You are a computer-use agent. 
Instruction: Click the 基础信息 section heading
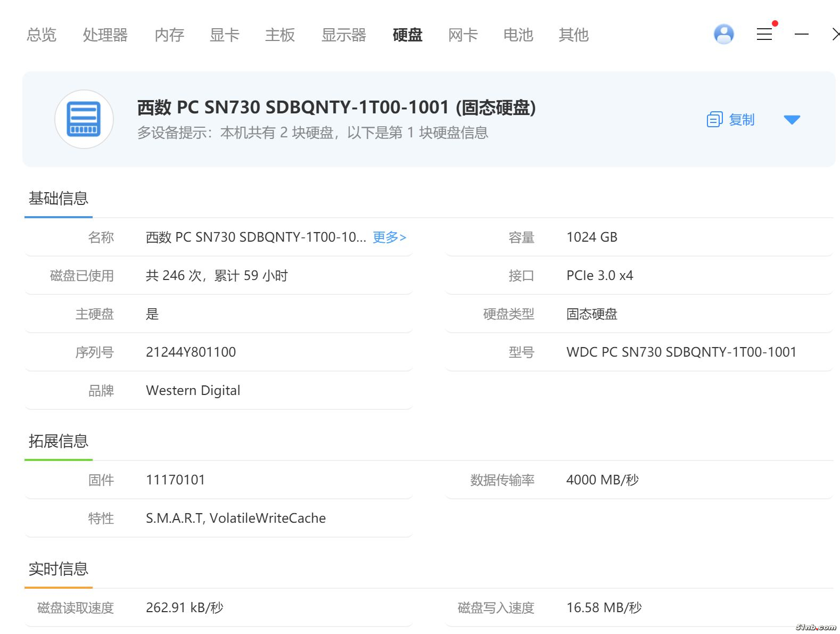click(x=59, y=199)
